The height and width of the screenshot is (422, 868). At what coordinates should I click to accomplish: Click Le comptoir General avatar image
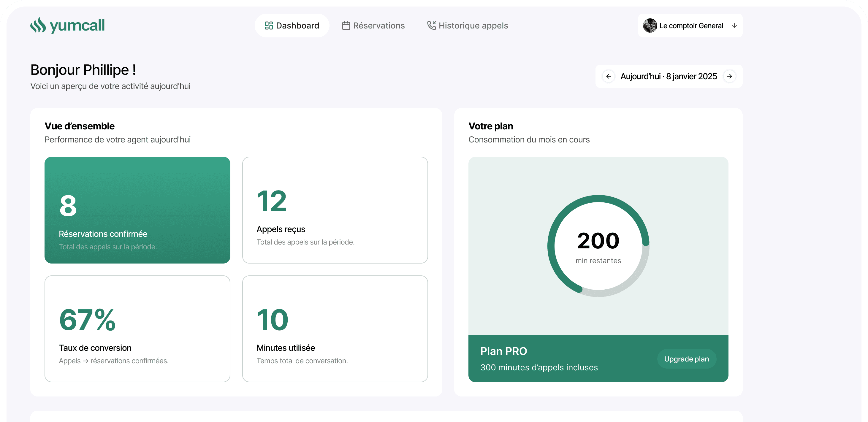(x=650, y=26)
